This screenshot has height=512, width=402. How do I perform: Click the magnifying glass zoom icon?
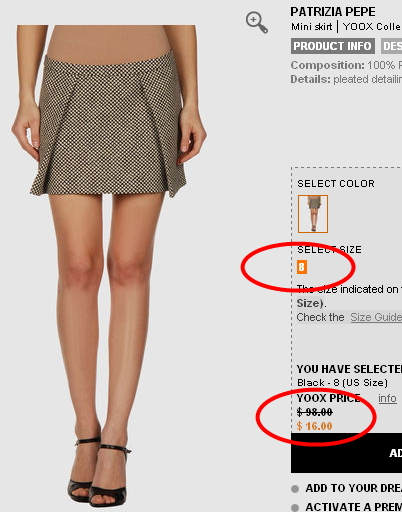(257, 23)
